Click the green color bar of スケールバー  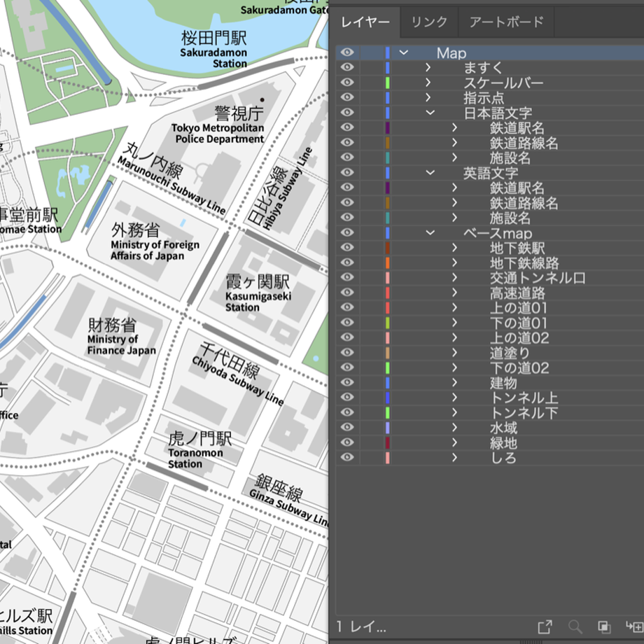click(x=387, y=83)
